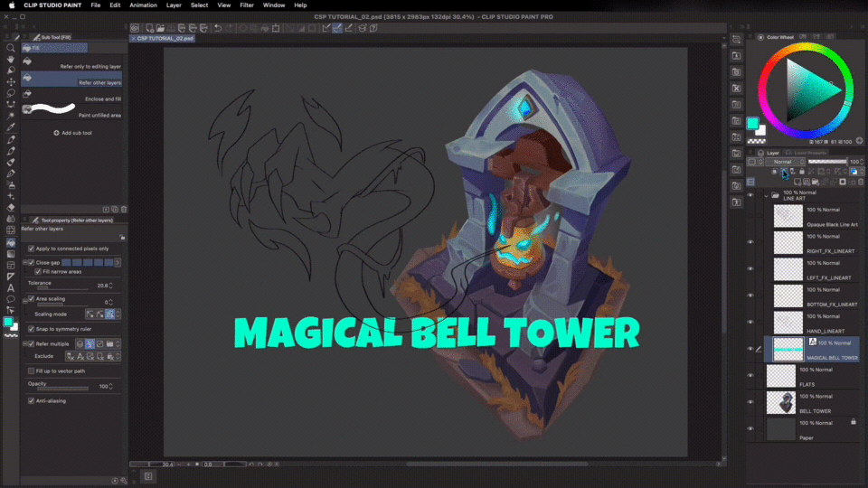Select Paint unfilled area sub tool
Viewport: 868px width, 488px height.
point(71,110)
